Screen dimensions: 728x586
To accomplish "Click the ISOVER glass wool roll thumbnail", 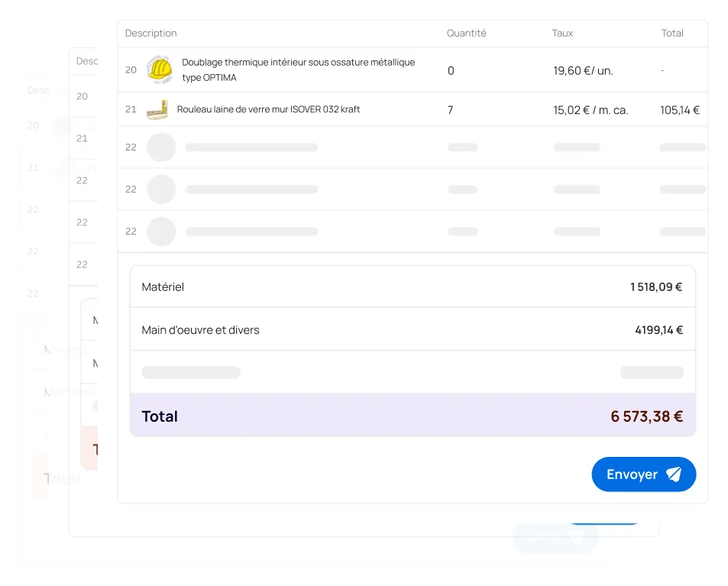I will (x=157, y=110).
